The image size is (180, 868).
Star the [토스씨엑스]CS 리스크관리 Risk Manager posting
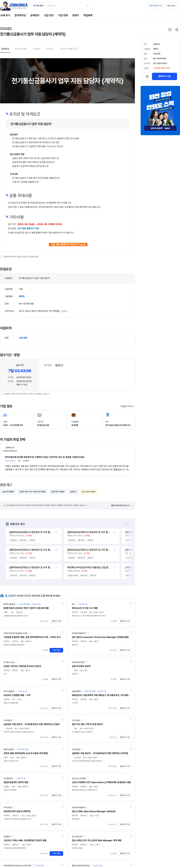point(131,835)
